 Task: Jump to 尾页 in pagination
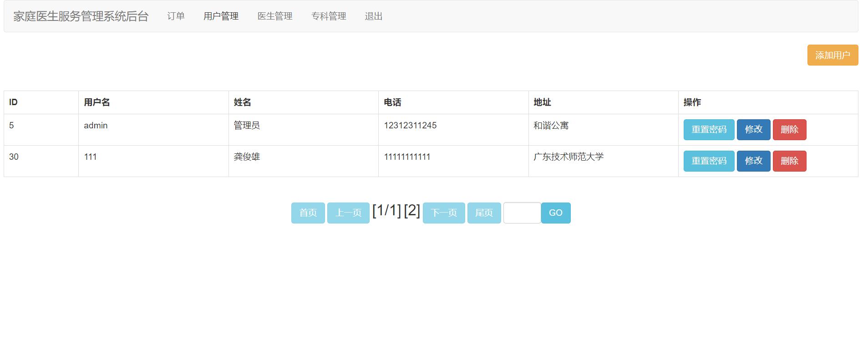point(484,213)
